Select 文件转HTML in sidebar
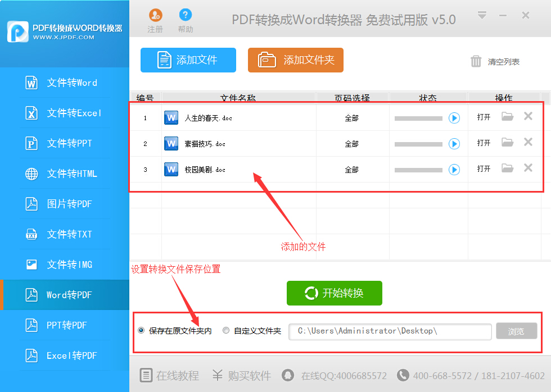Image resolution: width=551 pixels, height=392 pixels. (x=65, y=174)
